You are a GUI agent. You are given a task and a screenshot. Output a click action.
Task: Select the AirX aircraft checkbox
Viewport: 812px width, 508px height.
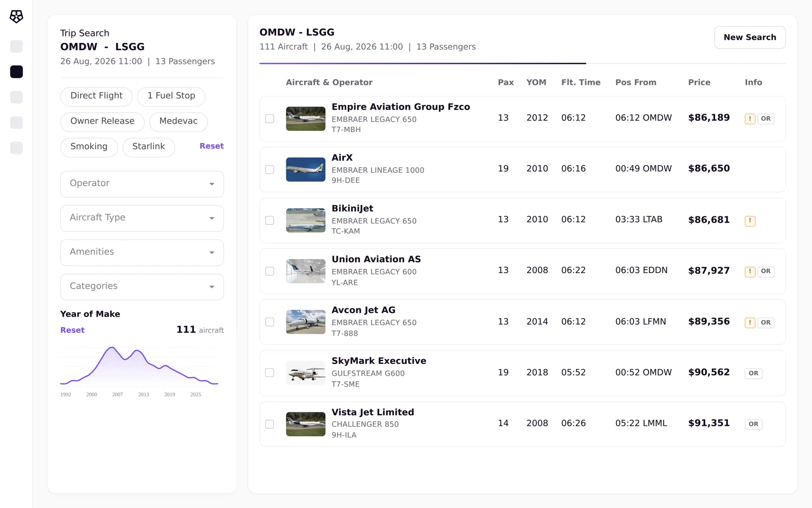[269, 170]
